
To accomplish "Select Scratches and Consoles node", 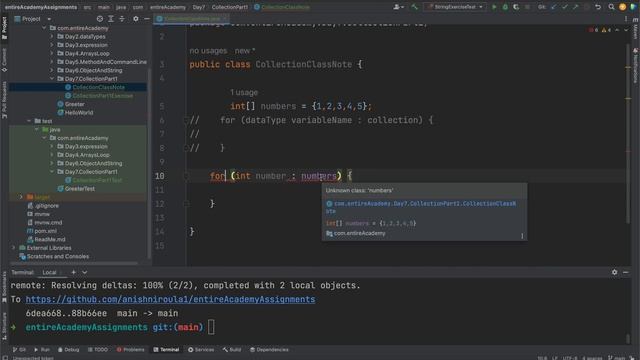I will 53,256.
